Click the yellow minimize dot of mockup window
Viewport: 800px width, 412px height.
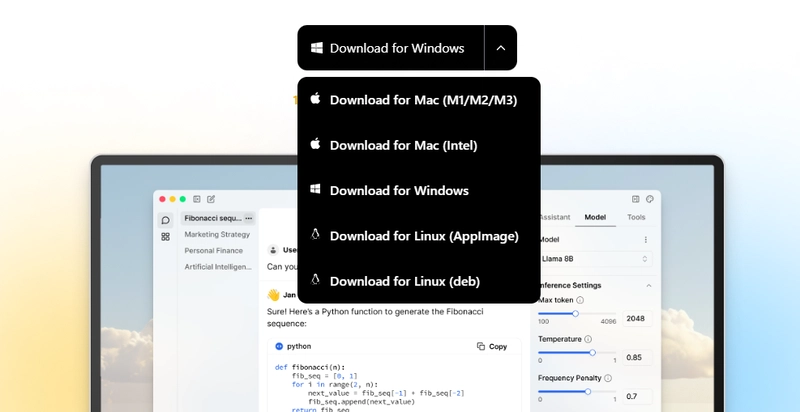tap(172, 199)
